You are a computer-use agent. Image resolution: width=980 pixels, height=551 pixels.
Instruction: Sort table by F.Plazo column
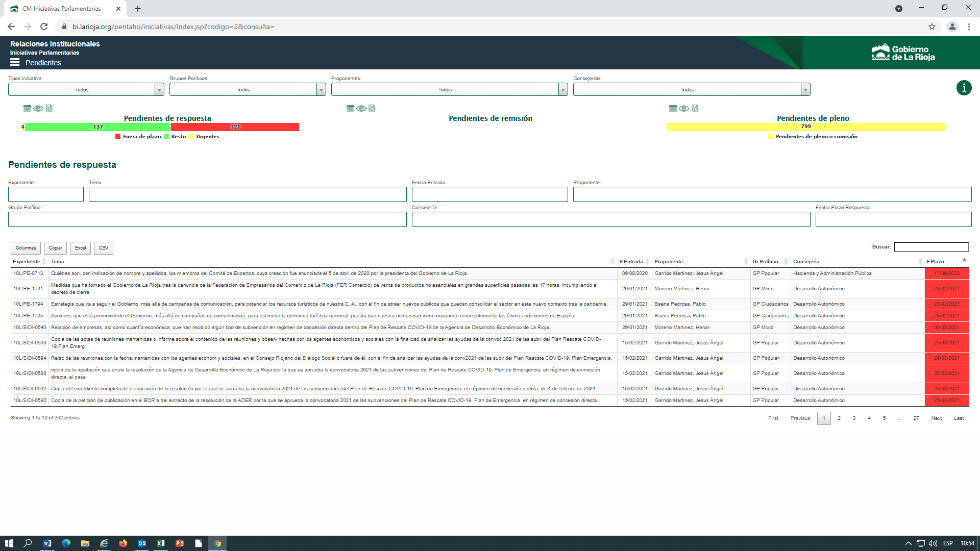coord(946,262)
